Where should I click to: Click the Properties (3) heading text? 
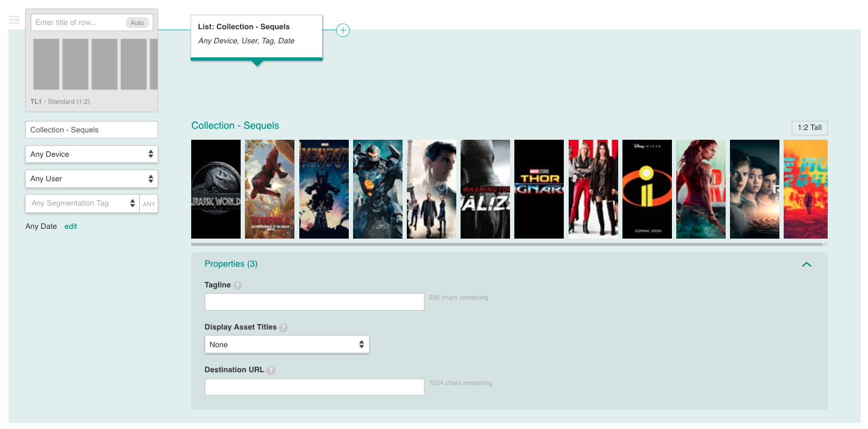[231, 264]
